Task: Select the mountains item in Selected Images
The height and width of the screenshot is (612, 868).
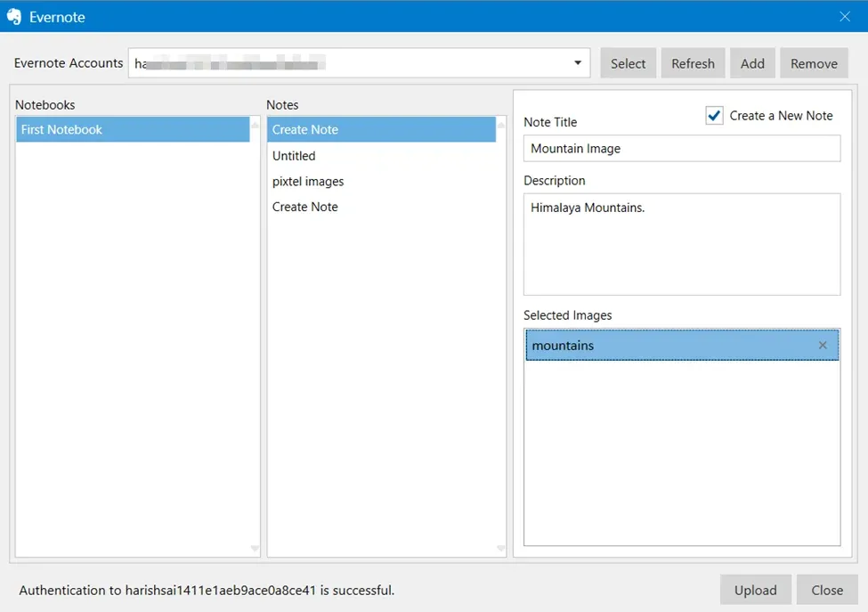Action: click(681, 345)
